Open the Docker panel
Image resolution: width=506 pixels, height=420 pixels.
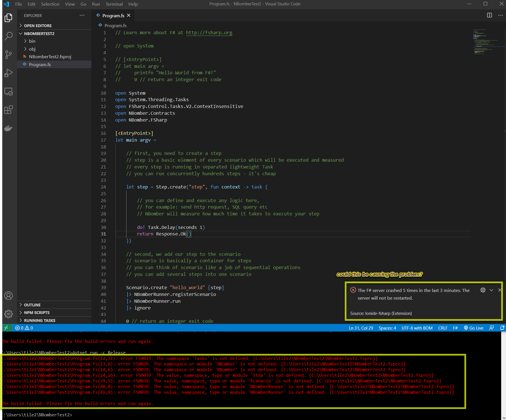click(x=8, y=128)
